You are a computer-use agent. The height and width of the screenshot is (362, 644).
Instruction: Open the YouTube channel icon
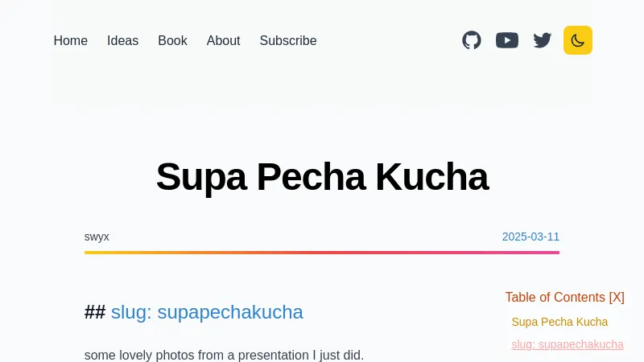tap(507, 40)
